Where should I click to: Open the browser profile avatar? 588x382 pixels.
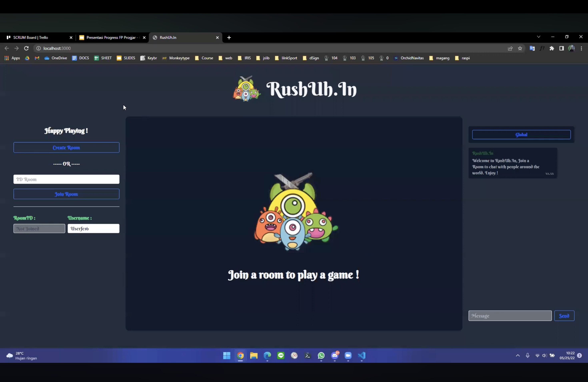571,48
